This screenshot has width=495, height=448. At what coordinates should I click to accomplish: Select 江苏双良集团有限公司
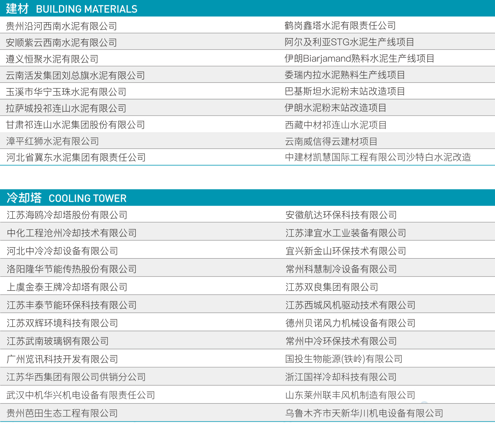(x=332, y=287)
